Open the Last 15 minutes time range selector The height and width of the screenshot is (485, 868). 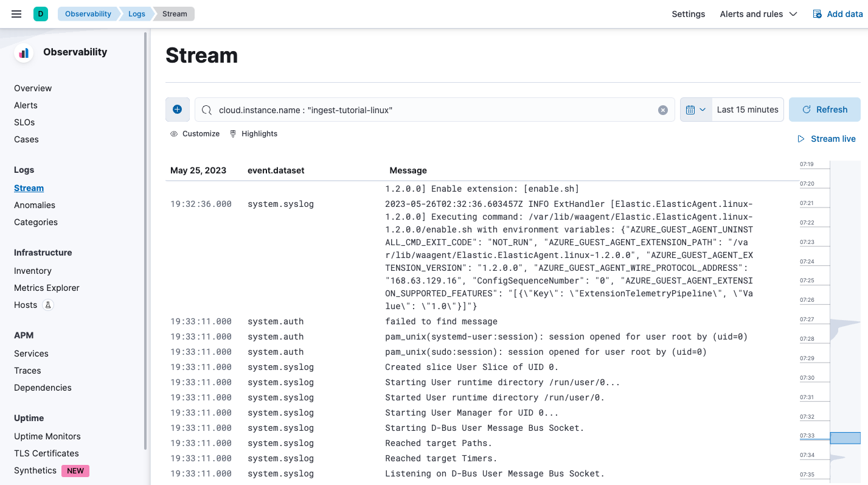748,110
